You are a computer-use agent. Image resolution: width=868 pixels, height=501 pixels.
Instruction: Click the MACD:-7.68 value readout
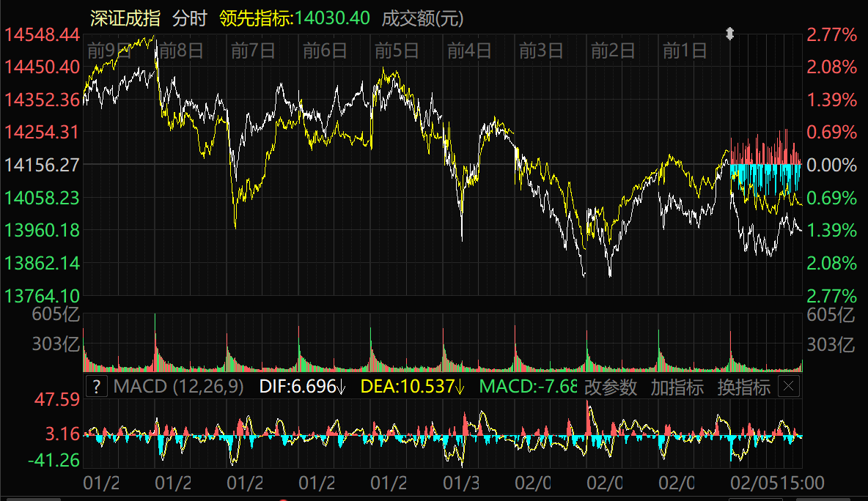point(528,387)
